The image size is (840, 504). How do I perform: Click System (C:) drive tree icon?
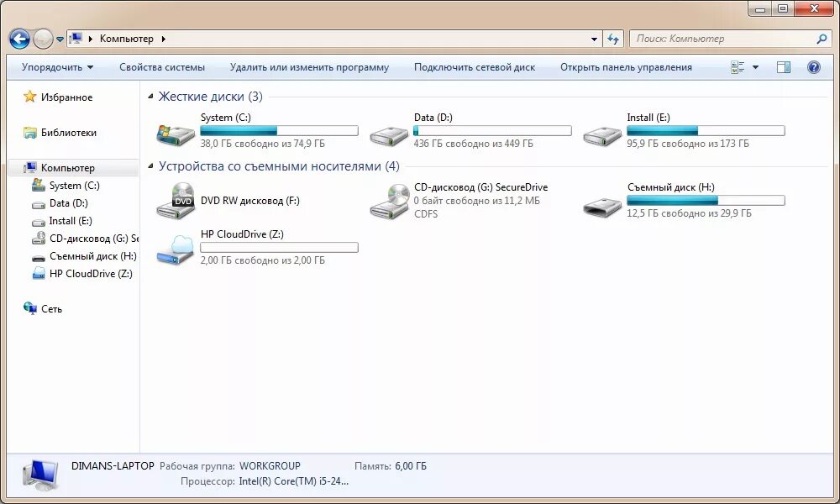click(38, 186)
